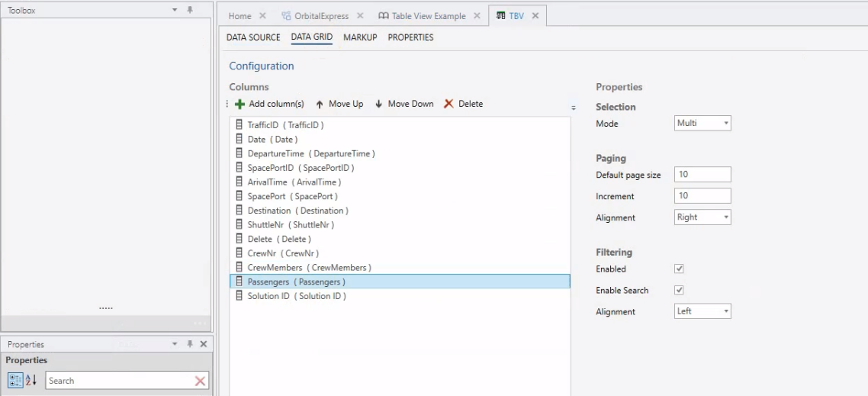
Task: Open the Selection Mode dropdown
Action: pyautogui.click(x=702, y=123)
